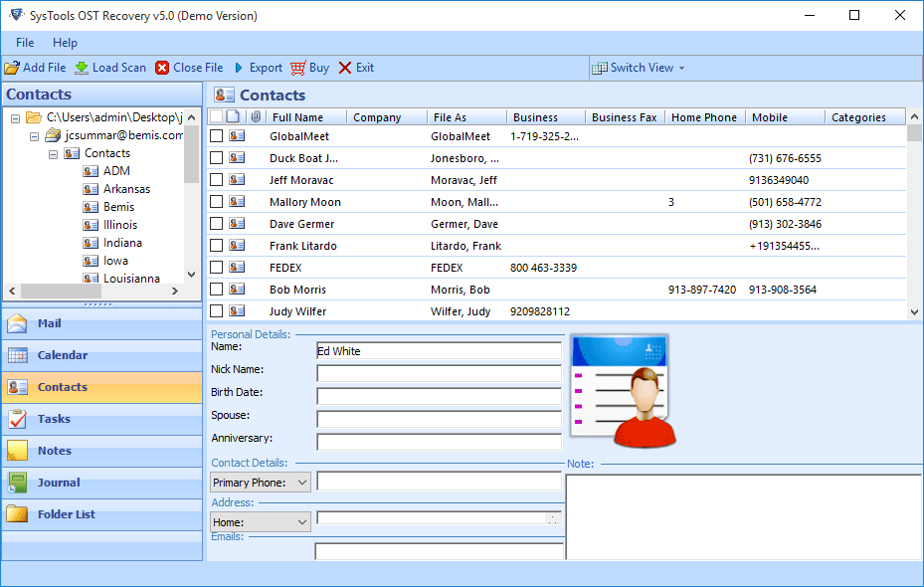Switch to the Mail navigation tab
The height and width of the screenshot is (587, 924).
pos(101,323)
